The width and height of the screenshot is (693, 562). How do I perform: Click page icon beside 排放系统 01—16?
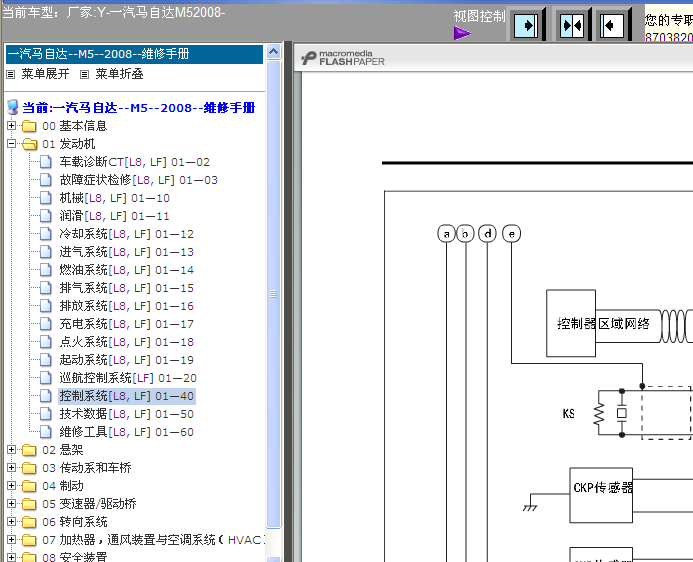[46, 306]
